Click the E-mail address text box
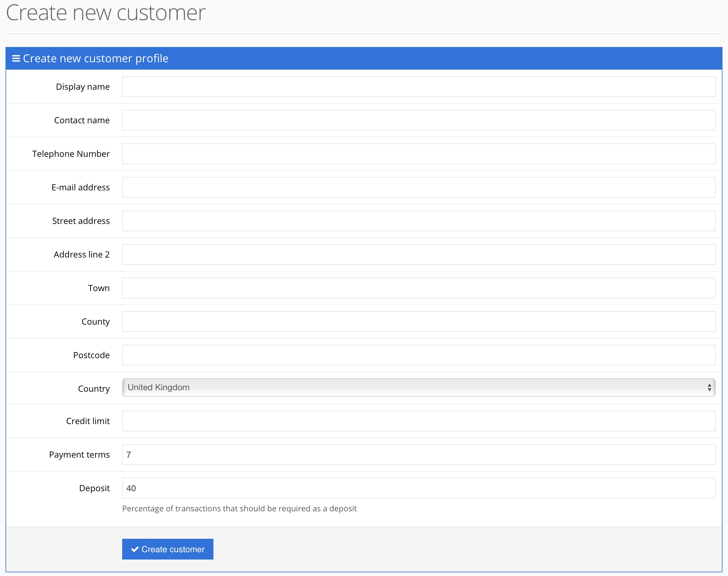Viewport: 728px width, 576px height. (x=418, y=188)
